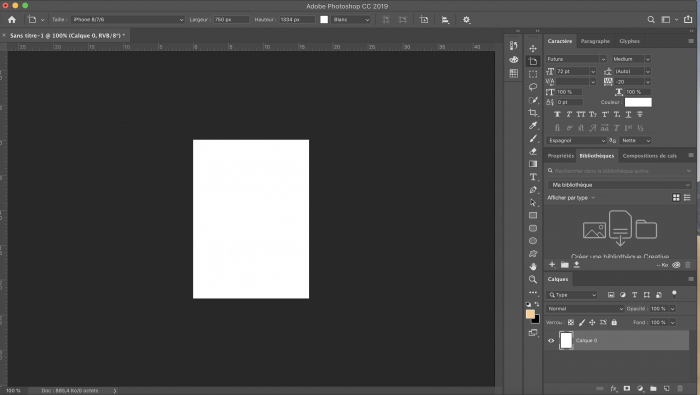
Task: Open the Ma bibliothèque dropdown
Action: pyautogui.click(x=620, y=185)
